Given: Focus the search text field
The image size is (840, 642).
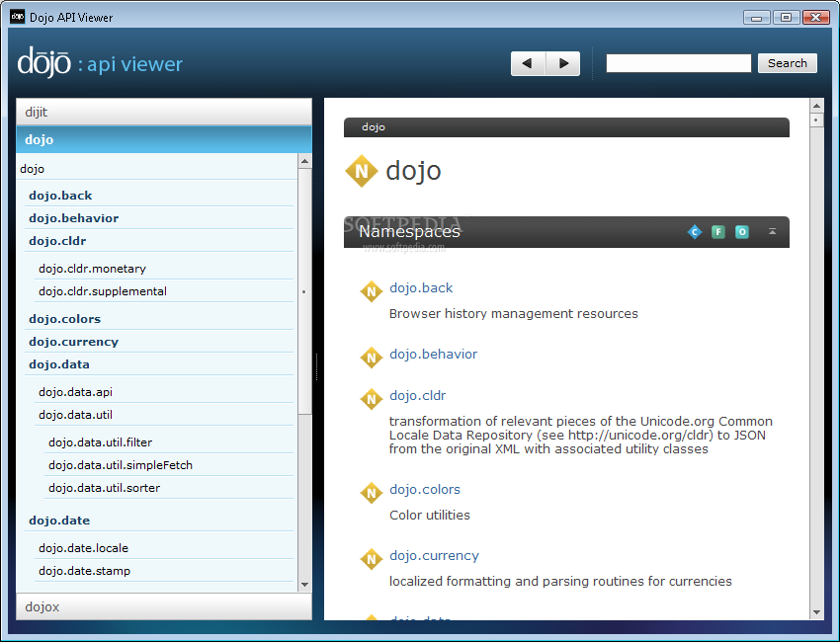Looking at the screenshot, I should click(678, 63).
